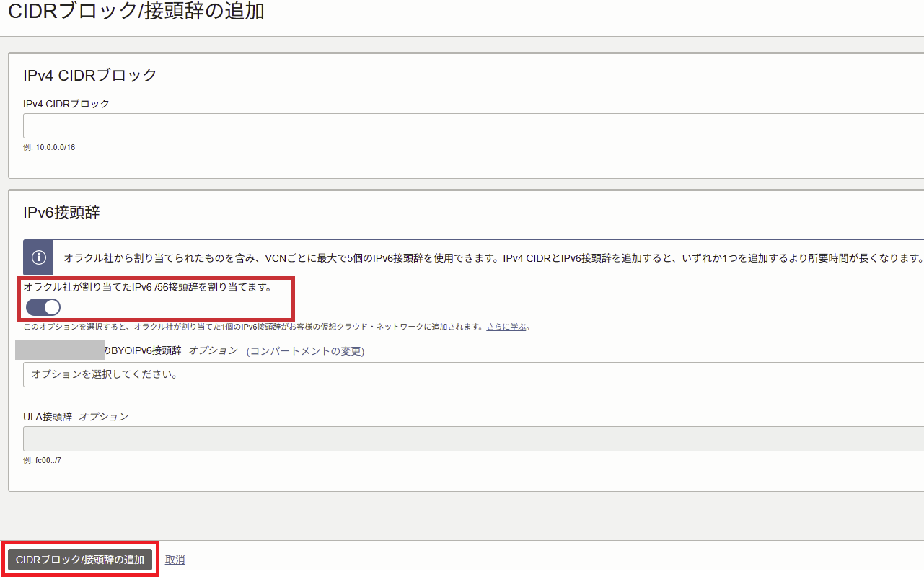Open the さらに学ぶ learn more link
This screenshot has height=582, width=924.
tap(506, 327)
